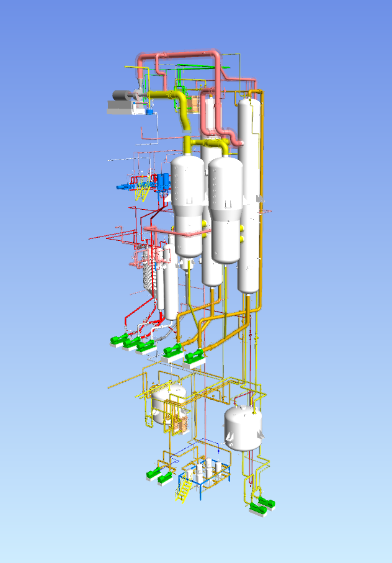
Task: Select the blue pump assembly at far left
Action: click(x=125, y=187)
